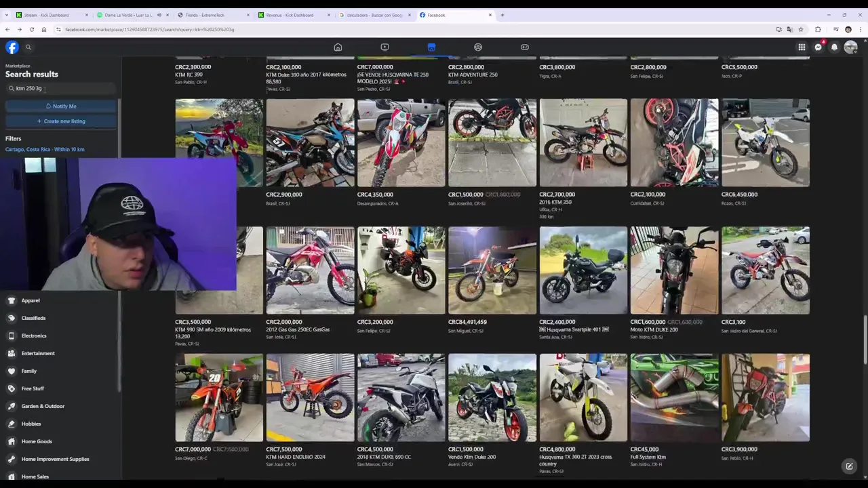Click the Hobbies category icon
This screenshot has width=868, height=488.
[x=12, y=424]
